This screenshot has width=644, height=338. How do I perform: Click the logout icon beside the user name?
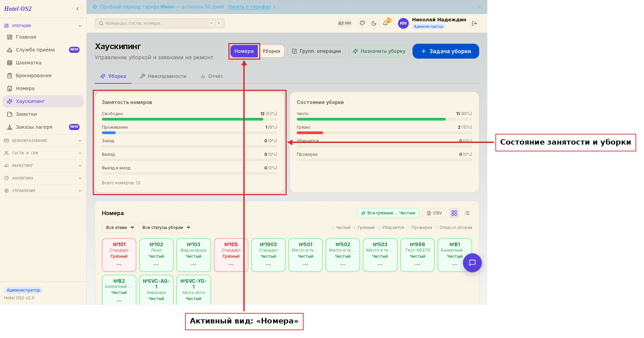pos(474,23)
